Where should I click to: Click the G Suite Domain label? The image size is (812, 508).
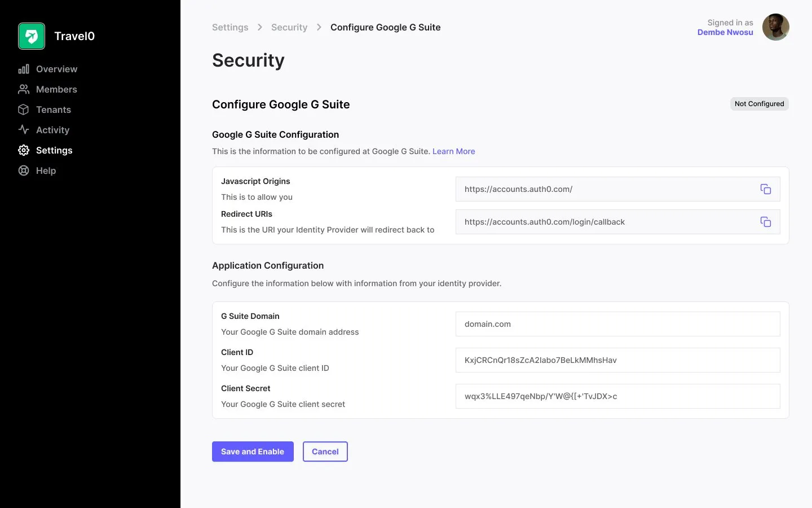(250, 316)
